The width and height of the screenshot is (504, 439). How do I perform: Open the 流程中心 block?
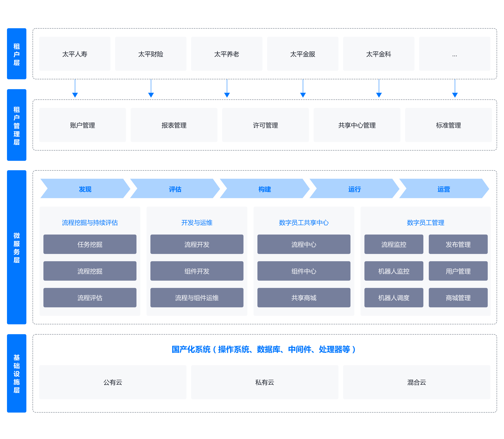304,244
